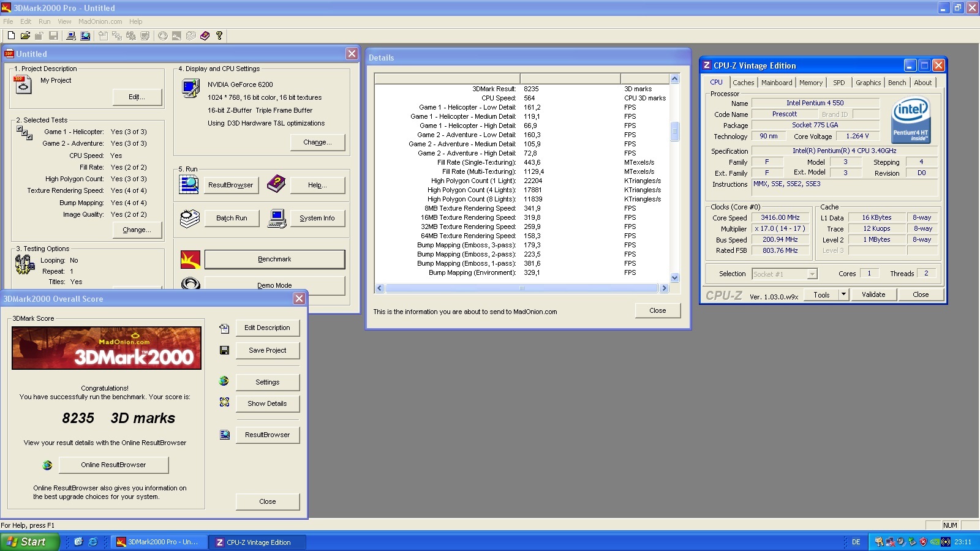Click the Edit Description notepad icon

click(224, 329)
